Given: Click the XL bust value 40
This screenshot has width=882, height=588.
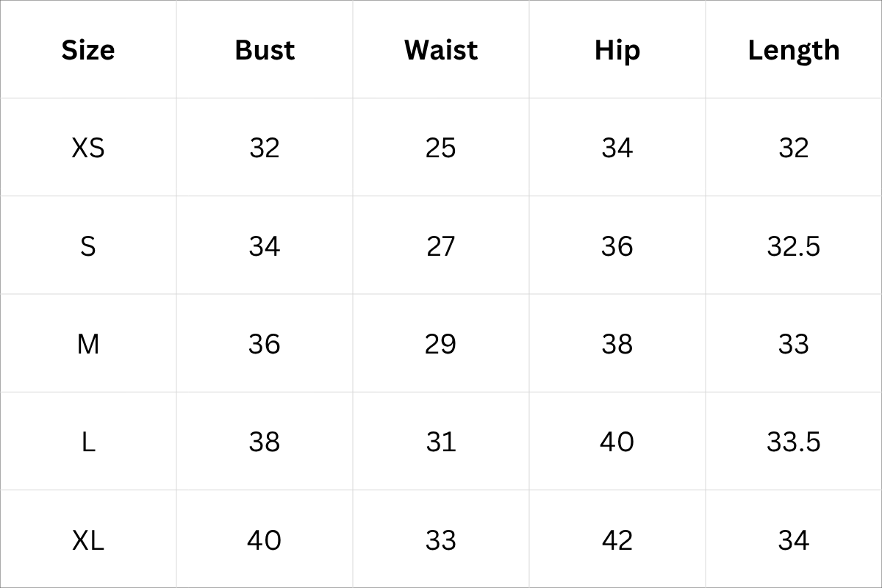Looking at the screenshot, I should point(265,540).
